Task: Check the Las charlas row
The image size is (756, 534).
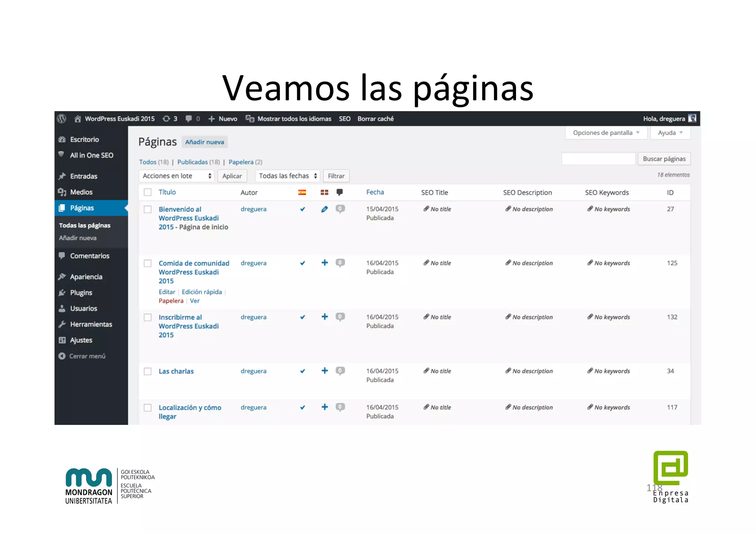Action: (148, 371)
